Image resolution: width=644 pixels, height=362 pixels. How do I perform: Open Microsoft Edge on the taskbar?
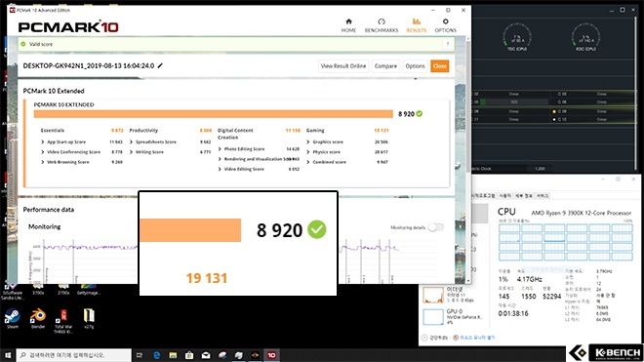click(x=156, y=355)
